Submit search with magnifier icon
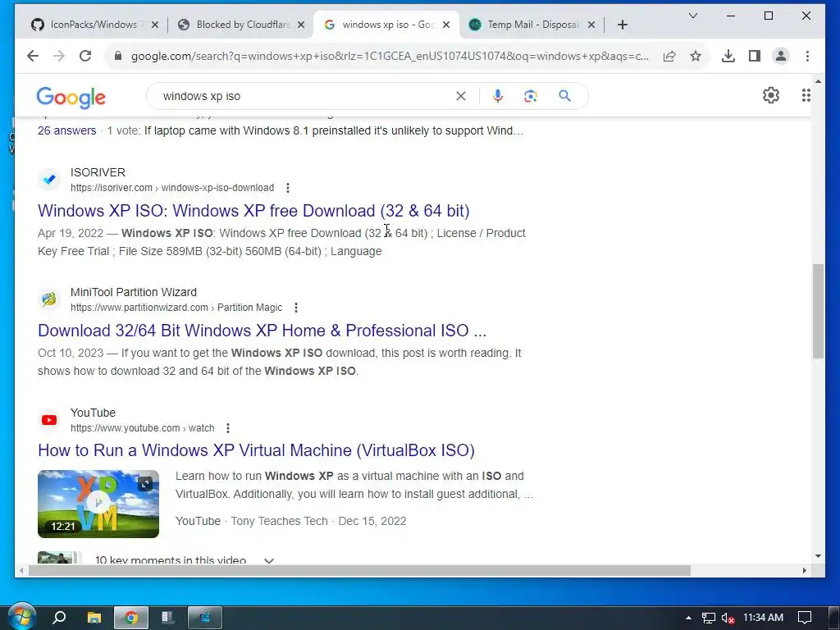 (564, 96)
